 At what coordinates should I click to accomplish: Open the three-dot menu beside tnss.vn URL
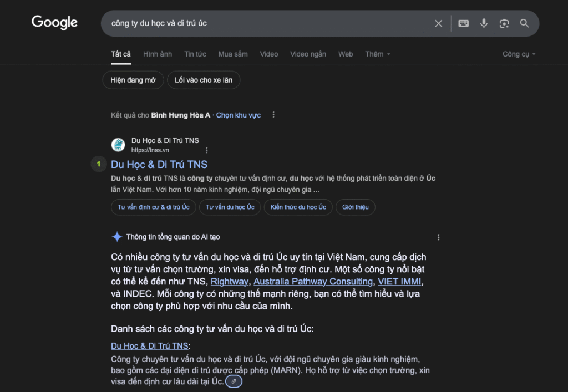pyautogui.click(x=206, y=150)
